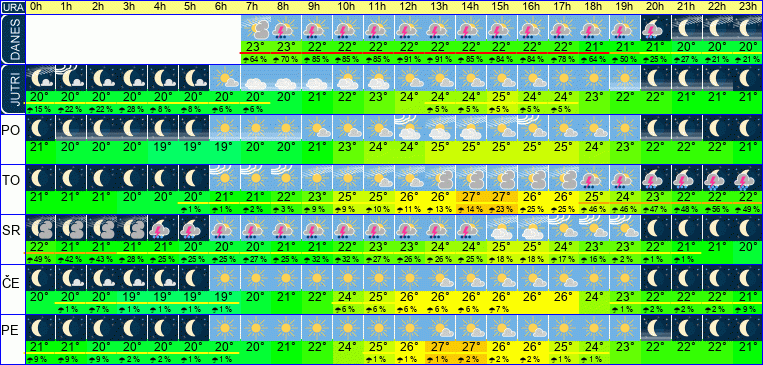Click the TO 23h night storm icon
Screen dimensions: 763x365
(747, 178)
